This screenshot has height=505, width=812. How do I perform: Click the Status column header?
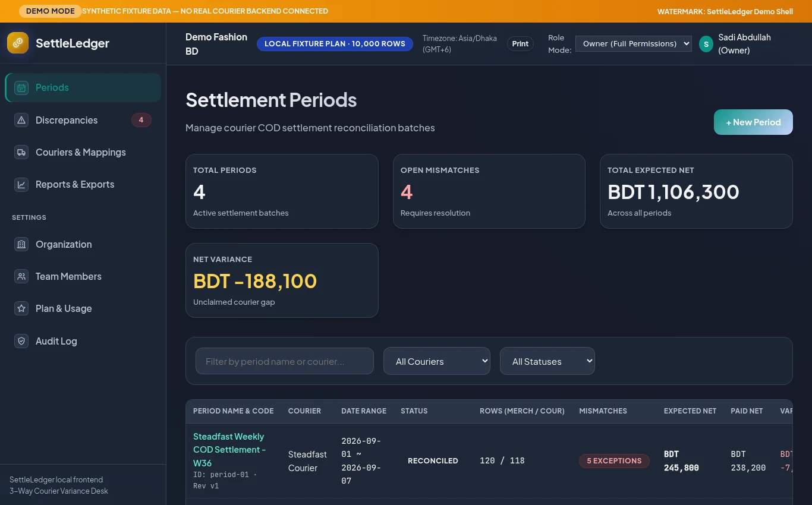click(414, 411)
